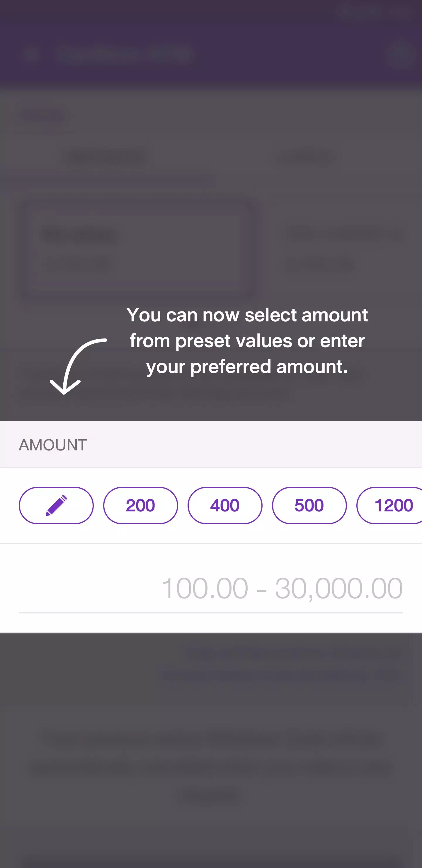This screenshot has width=422, height=868.
Task: Tap the blurred back arrow in header
Action: coord(32,54)
